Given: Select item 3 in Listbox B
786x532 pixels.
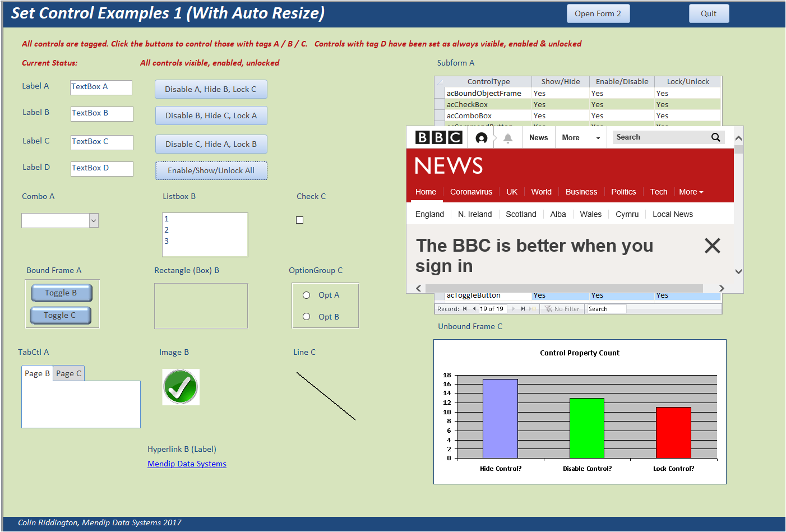Looking at the screenshot, I should coord(205,241).
